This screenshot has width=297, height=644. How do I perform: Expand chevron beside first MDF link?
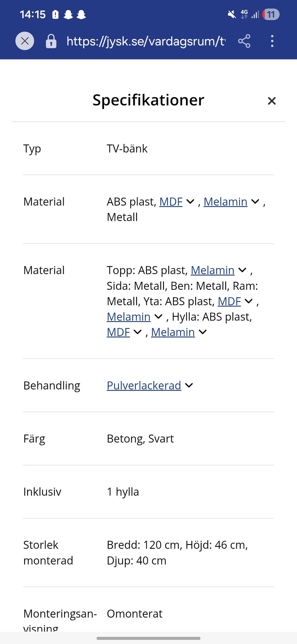pyautogui.click(x=190, y=202)
